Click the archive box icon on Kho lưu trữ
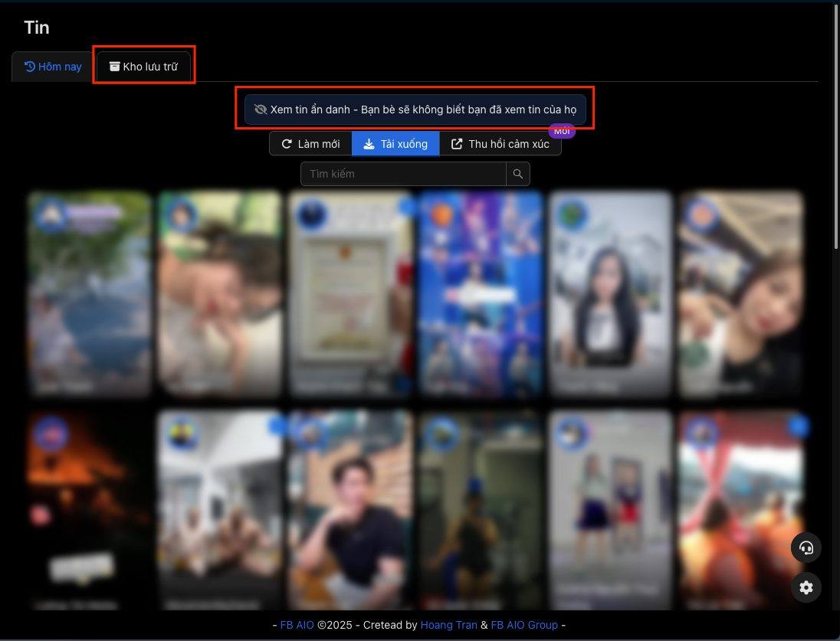This screenshot has height=641, width=840. click(115, 67)
